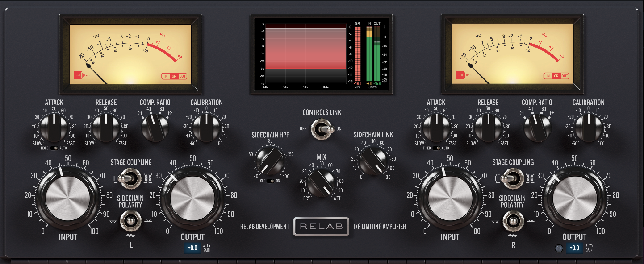The height and width of the screenshot is (264, 644).
Task: Flip the right channel Sidechain Polarity switch
Action: (x=512, y=220)
